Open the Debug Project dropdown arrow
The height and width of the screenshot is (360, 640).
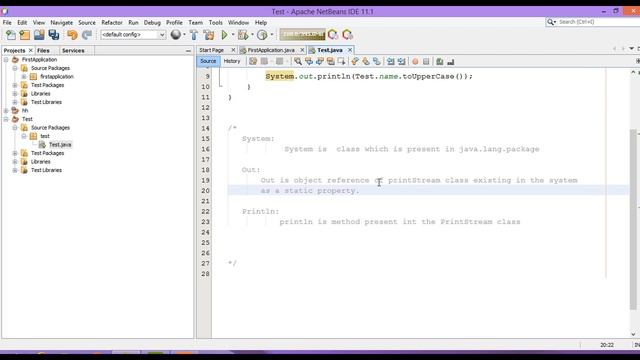[252, 35]
